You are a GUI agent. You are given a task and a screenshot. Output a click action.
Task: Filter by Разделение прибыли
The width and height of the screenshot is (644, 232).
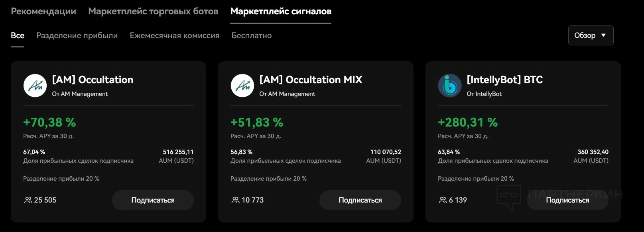pos(77,35)
